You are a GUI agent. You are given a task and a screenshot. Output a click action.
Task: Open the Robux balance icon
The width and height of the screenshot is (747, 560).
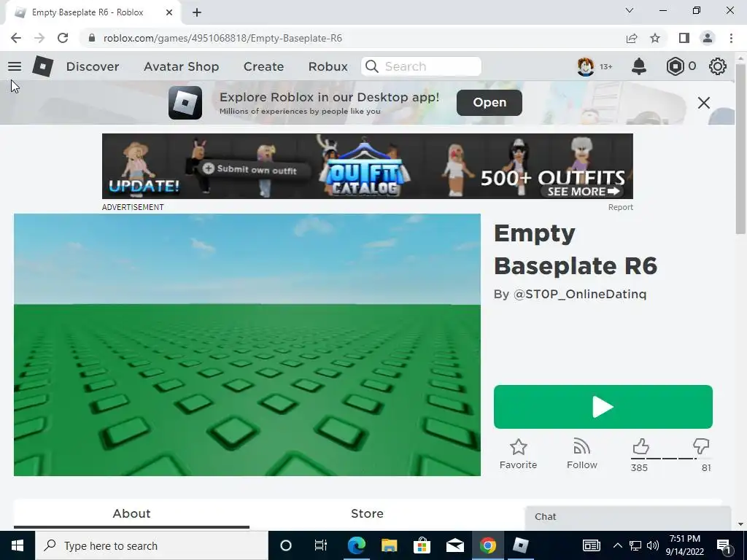tap(675, 66)
